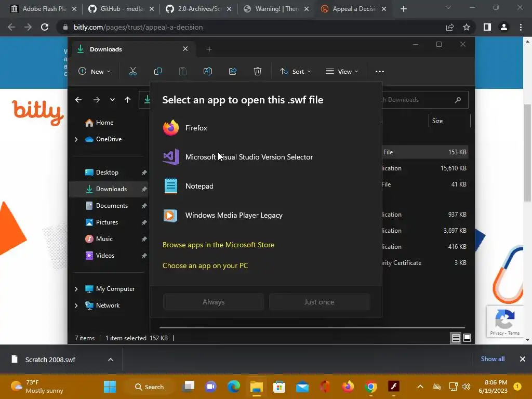Choose Microsoft Visual Studio Version Selector

[266, 157]
